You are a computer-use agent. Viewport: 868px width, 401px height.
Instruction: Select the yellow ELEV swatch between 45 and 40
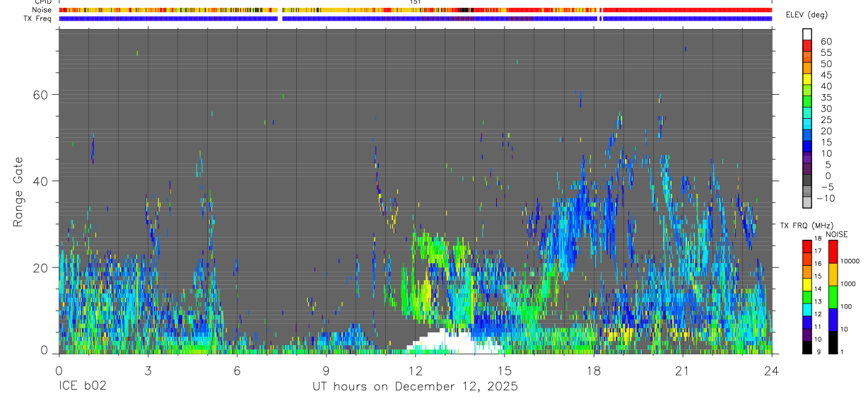click(807, 79)
